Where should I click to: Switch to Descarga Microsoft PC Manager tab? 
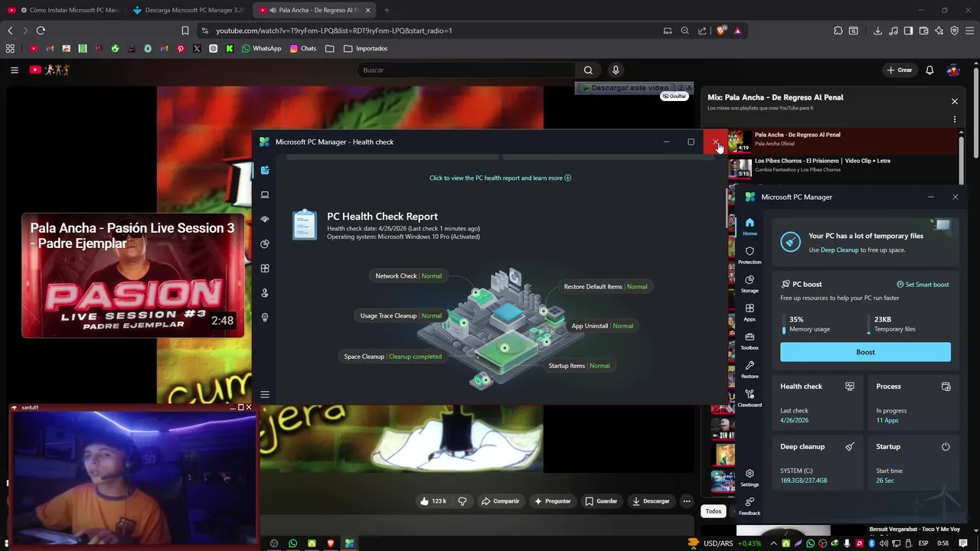(x=188, y=10)
